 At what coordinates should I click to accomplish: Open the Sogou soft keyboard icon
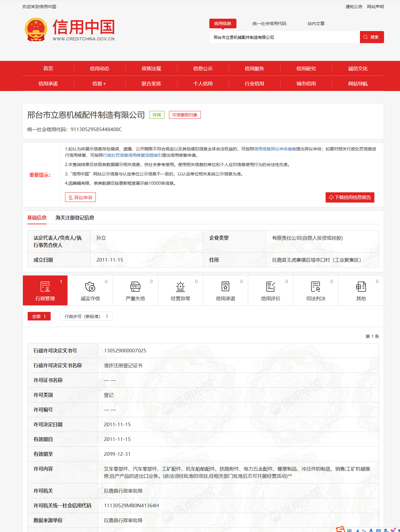(378, 530)
